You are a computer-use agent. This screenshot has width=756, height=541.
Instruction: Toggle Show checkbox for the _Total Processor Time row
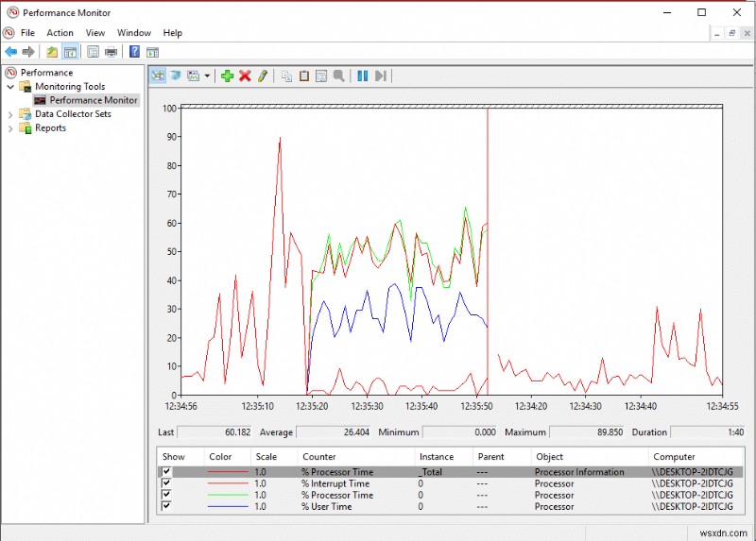pyautogui.click(x=167, y=472)
